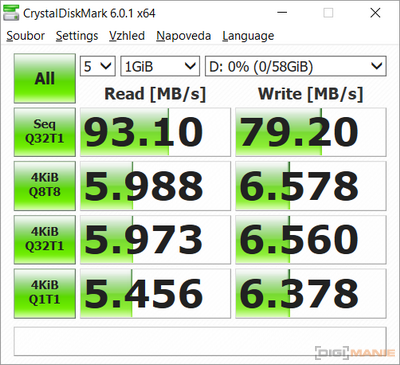
Task: Click the 4KiB Q8T8 write result 6.578
Action: tap(311, 186)
